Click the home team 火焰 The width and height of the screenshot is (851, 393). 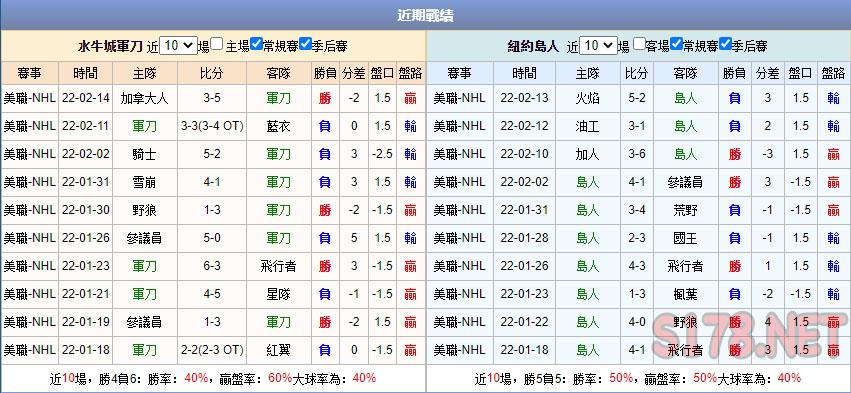tap(587, 98)
